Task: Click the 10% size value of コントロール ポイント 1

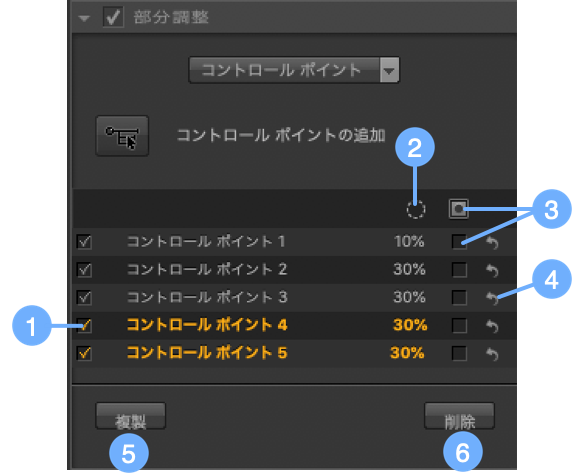Action: click(409, 242)
